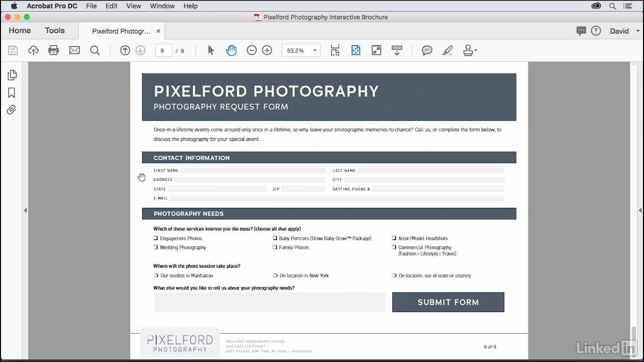Open the Bookmarks panel
The height and width of the screenshot is (362, 644).
click(x=12, y=93)
